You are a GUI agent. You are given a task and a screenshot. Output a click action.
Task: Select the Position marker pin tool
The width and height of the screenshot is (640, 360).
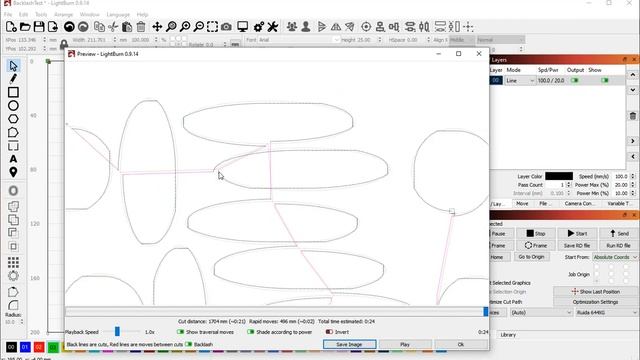pyautogui.click(x=13, y=172)
